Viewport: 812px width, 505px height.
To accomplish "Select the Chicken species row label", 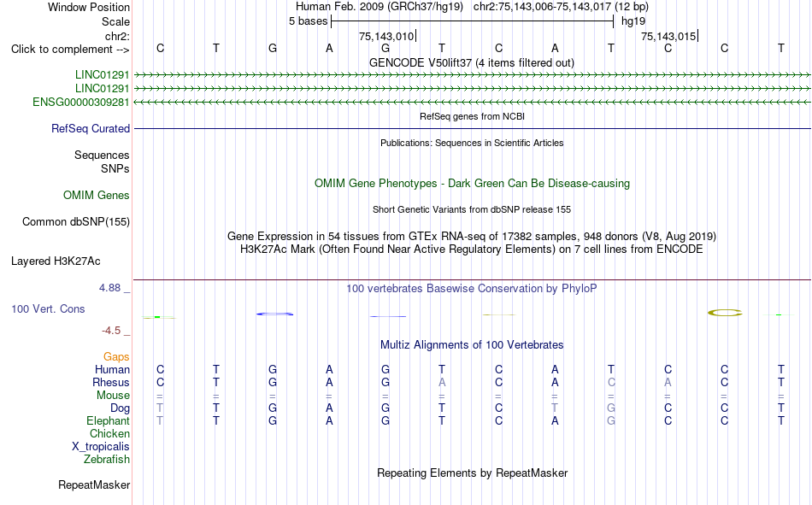I will coord(109,433).
